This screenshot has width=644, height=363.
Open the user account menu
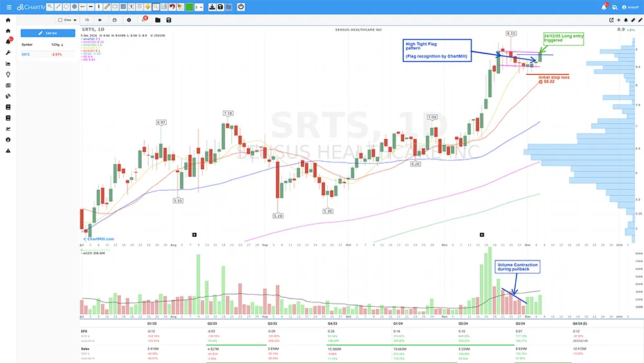click(630, 7)
